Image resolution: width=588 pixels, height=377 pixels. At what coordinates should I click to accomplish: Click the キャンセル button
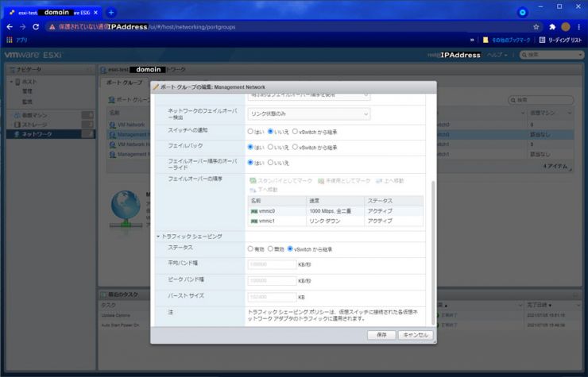pyautogui.click(x=416, y=335)
